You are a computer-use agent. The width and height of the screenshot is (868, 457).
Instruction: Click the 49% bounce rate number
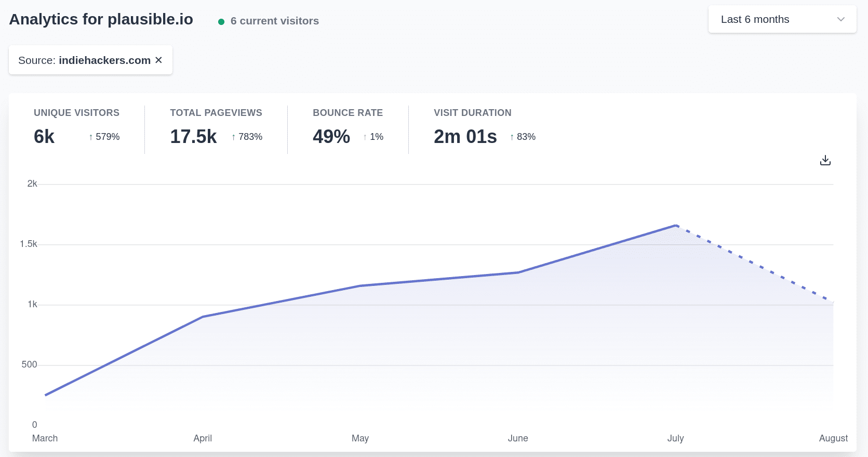tap(331, 137)
